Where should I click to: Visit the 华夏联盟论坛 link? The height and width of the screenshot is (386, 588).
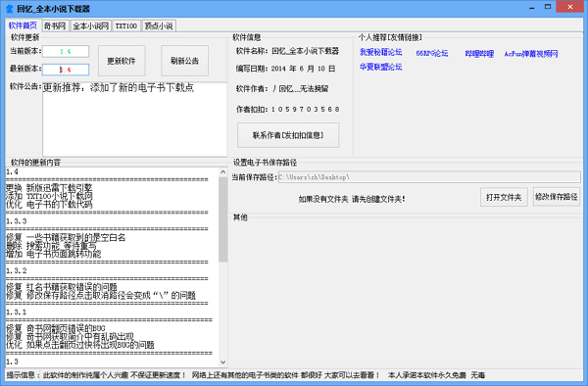pos(380,67)
